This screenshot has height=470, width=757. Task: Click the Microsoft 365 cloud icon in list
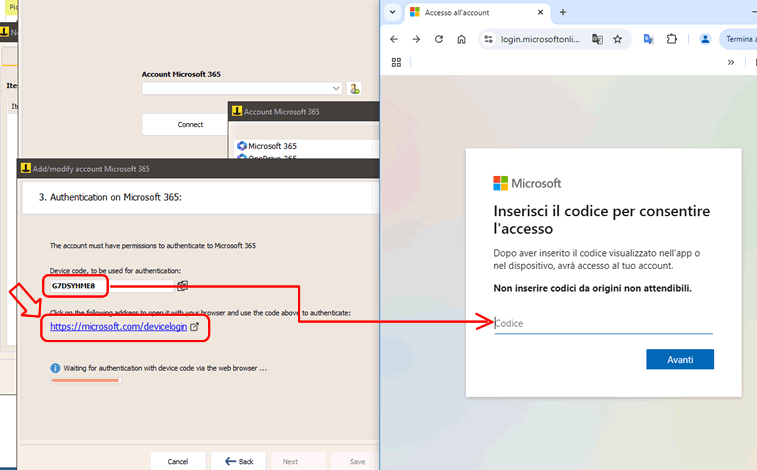coord(242,146)
